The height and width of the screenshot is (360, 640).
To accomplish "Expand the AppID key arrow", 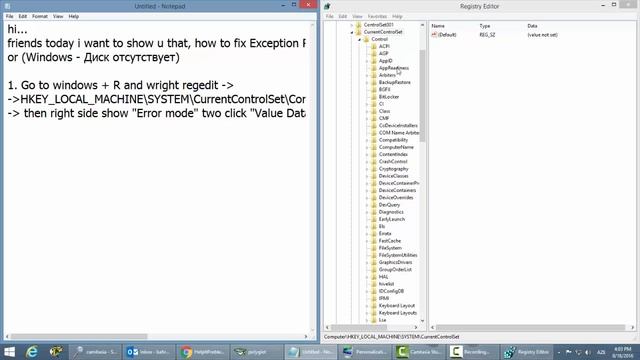I will tap(367, 61).
